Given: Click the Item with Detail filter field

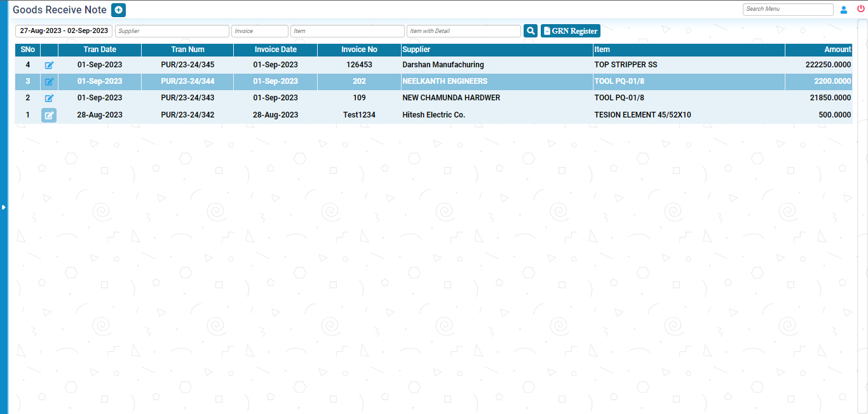Looking at the screenshot, I should [x=463, y=31].
